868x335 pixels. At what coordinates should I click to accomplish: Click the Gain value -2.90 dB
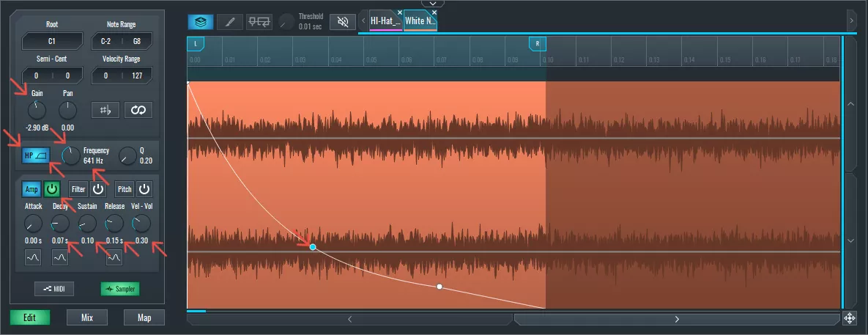(x=37, y=128)
